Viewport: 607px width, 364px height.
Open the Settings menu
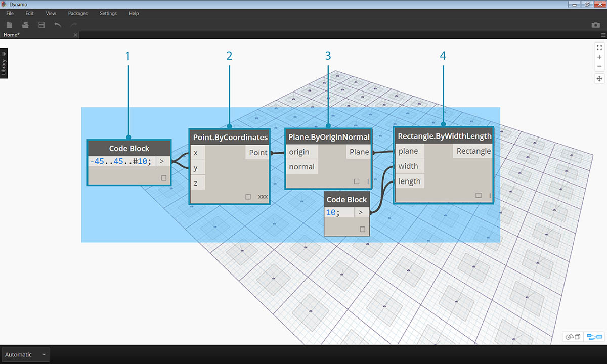[108, 13]
